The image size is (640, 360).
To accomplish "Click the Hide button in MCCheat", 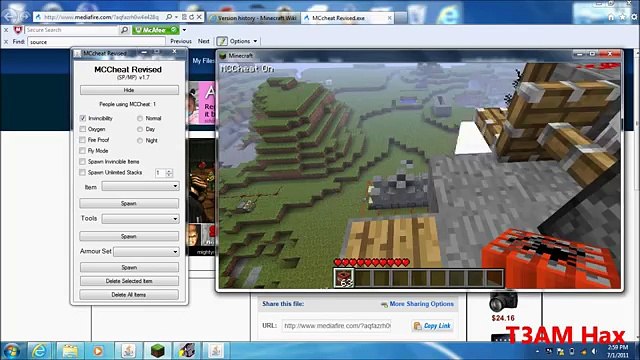I will [x=129, y=90].
